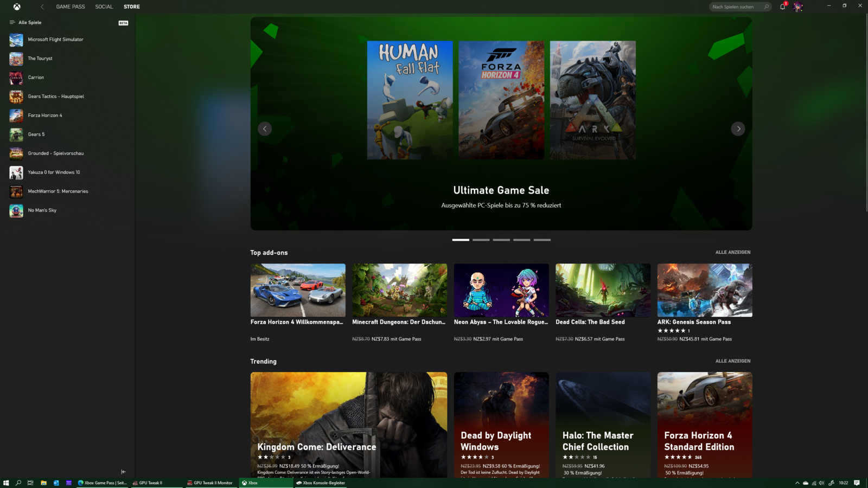Show previous banner with left arrow

click(x=265, y=129)
